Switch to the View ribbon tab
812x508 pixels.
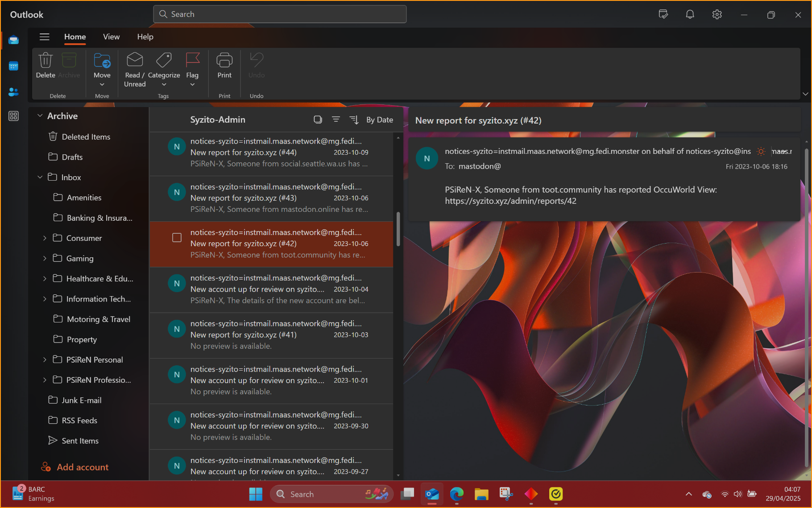(x=112, y=37)
